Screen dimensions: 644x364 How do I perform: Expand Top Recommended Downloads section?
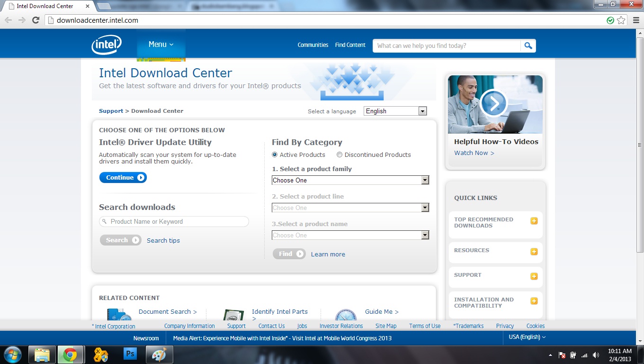[534, 221]
